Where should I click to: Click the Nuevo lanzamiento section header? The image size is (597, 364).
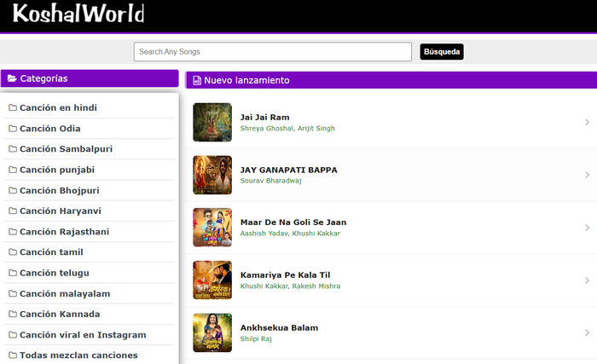(391, 80)
